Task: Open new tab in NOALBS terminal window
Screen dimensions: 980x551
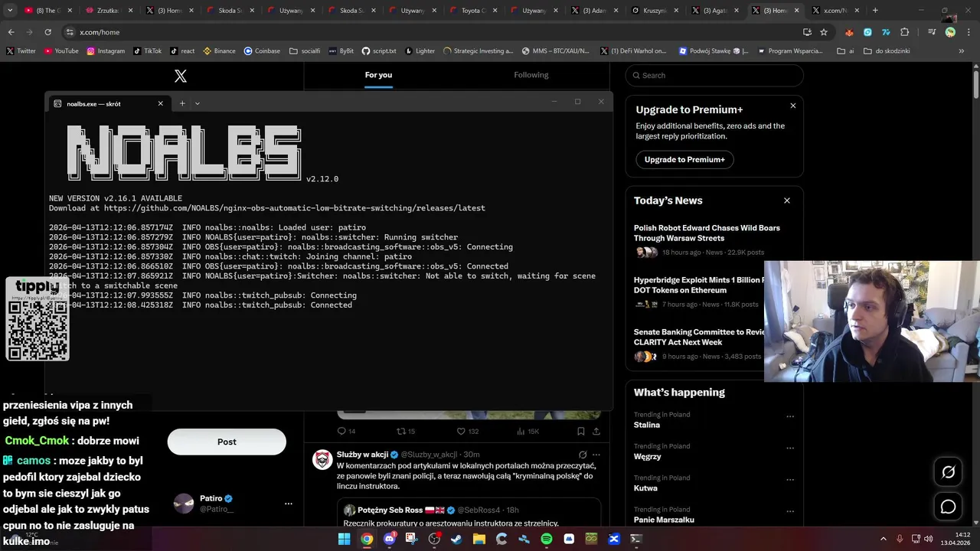Action: tap(182, 103)
